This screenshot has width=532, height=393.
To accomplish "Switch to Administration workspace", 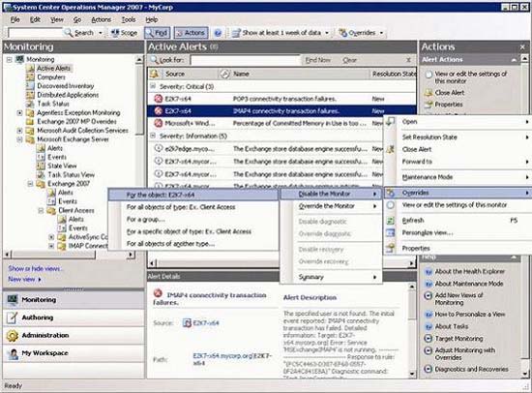I will [74, 335].
